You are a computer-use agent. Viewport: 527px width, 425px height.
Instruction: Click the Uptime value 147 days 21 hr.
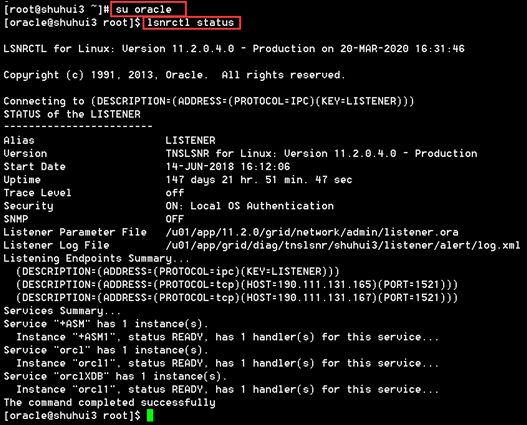[x=259, y=180]
